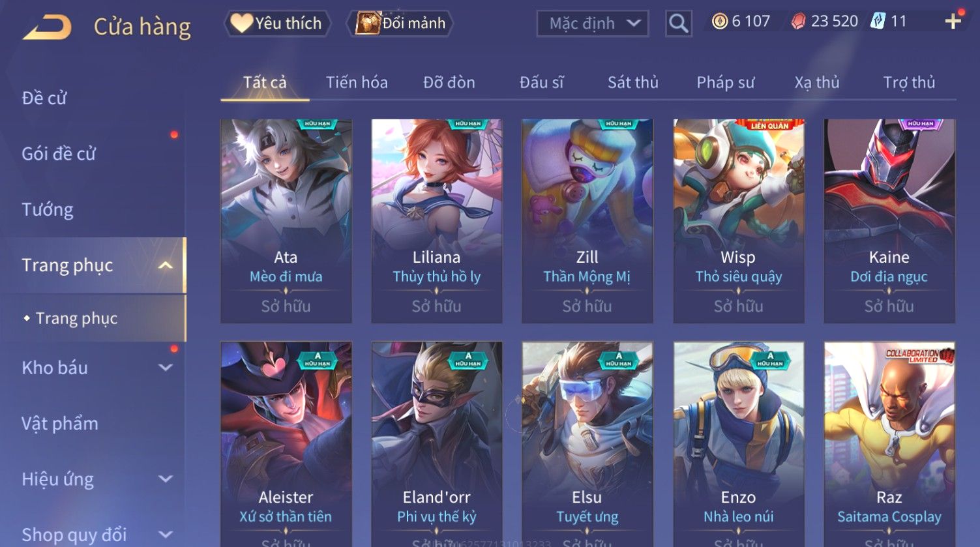The image size is (980, 547).
Task: Click the red ruby currency icon
Action: 798,22
